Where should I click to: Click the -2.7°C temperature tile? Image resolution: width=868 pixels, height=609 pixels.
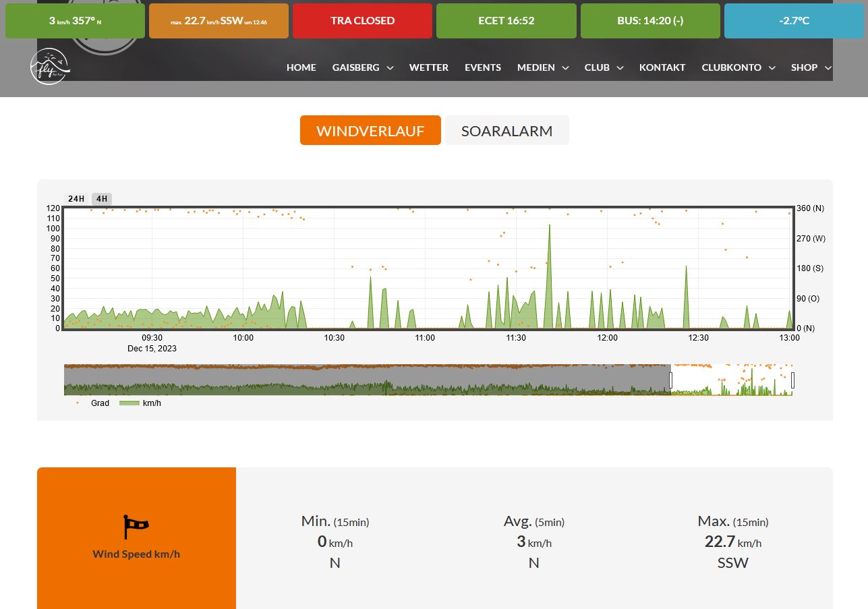point(794,21)
